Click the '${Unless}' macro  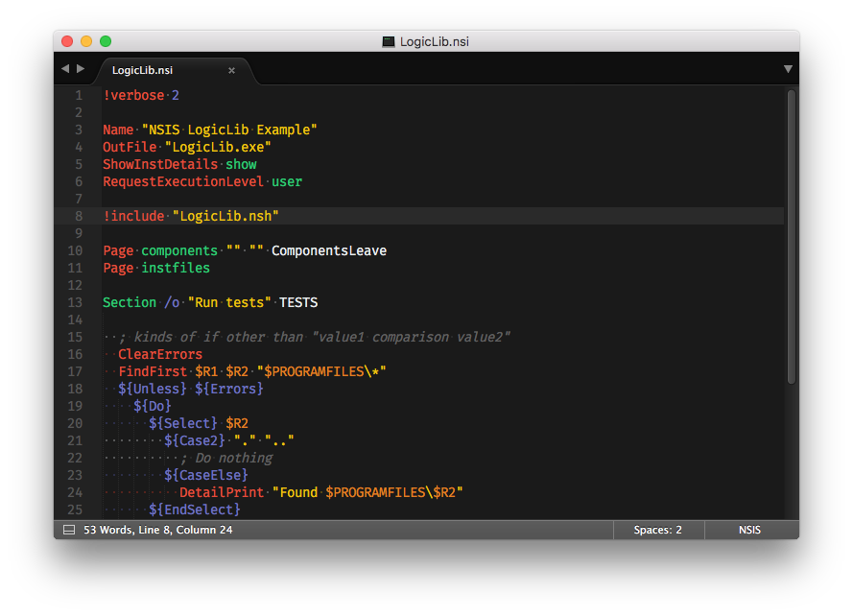click(x=153, y=390)
